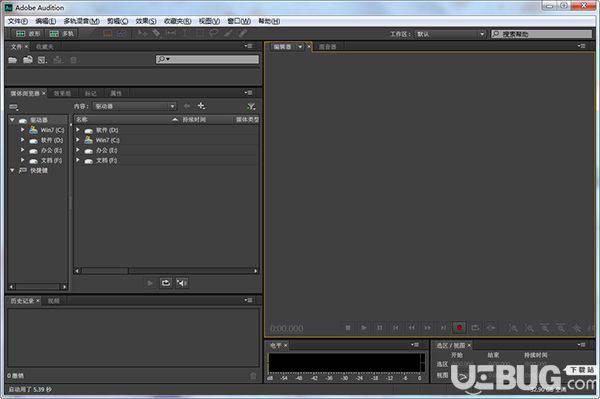This screenshot has height=399, width=600.
Task: Open the 文件(F) menu
Action: coord(18,21)
